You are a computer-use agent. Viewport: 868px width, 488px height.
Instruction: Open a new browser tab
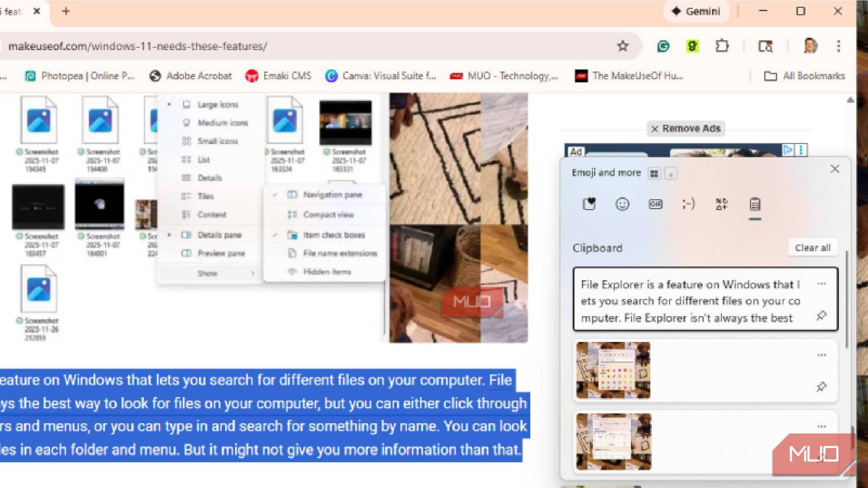[66, 12]
